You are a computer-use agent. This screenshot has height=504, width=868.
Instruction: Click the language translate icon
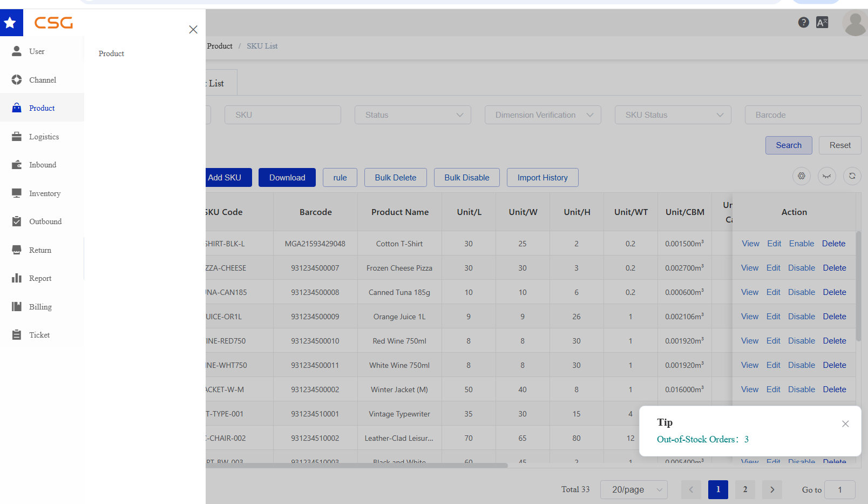coord(822,22)
